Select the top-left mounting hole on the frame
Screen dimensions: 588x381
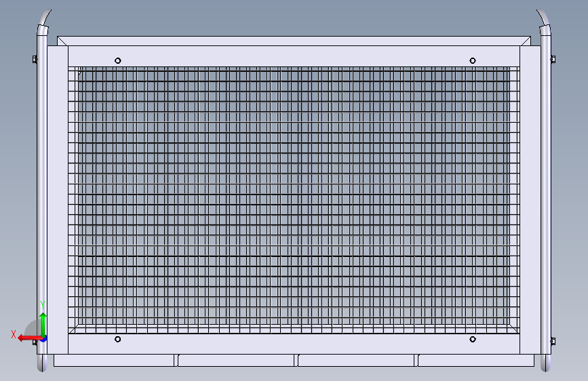pos(118,61)
